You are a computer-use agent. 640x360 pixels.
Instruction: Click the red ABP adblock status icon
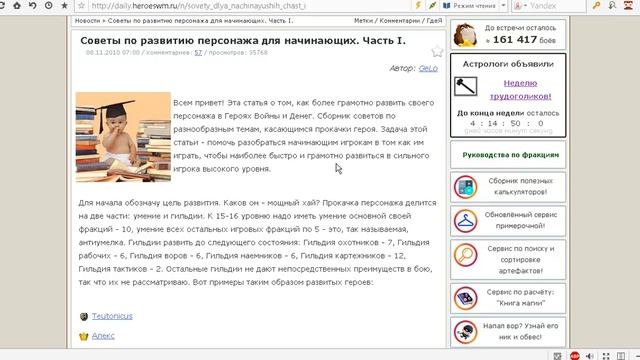click(575, 356)
